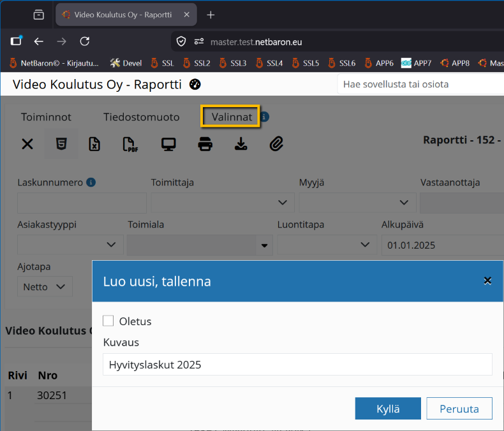Close the report with the X toolbar icon

27,144
